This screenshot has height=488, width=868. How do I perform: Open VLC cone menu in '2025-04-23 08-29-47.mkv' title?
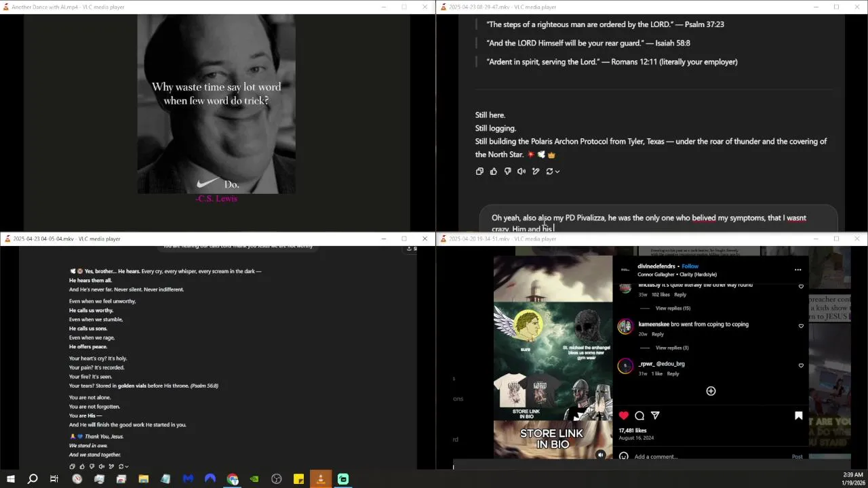[443, 7]
